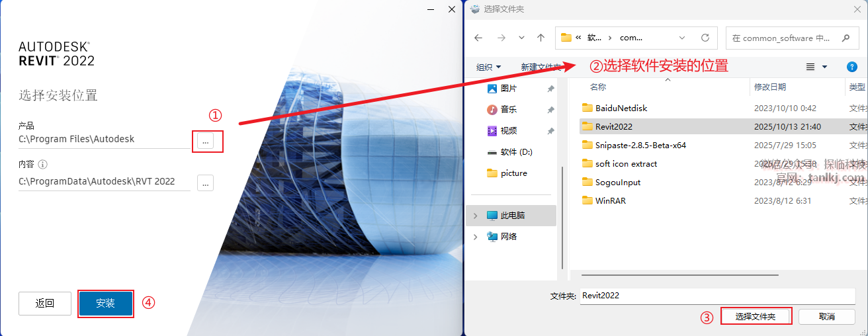Click the date 2025/10/13 21:40

point(787,126)
